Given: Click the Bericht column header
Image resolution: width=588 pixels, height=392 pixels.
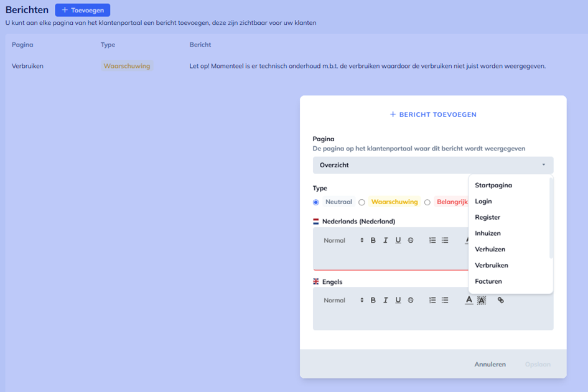Looking at the screenshot, I should (200, 45).
